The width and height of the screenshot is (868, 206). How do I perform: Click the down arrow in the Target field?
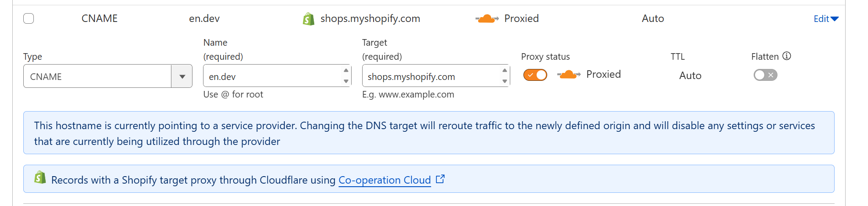[x=505, y=81]
